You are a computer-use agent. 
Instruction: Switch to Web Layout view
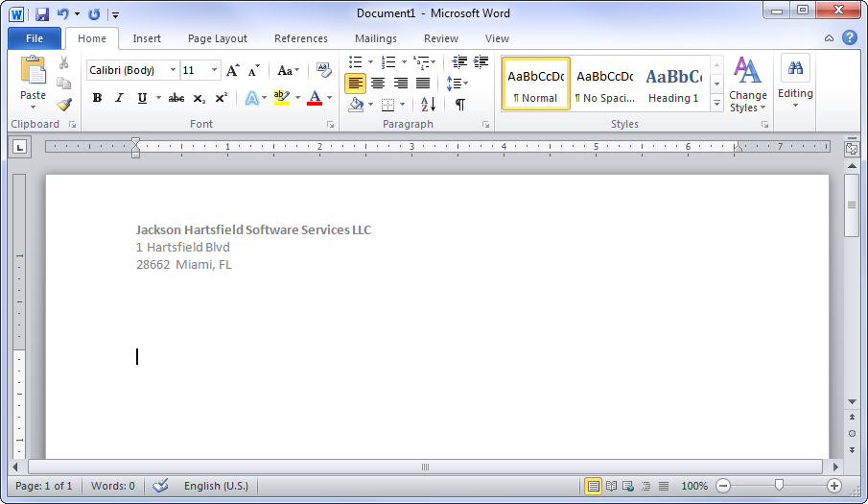628,487
